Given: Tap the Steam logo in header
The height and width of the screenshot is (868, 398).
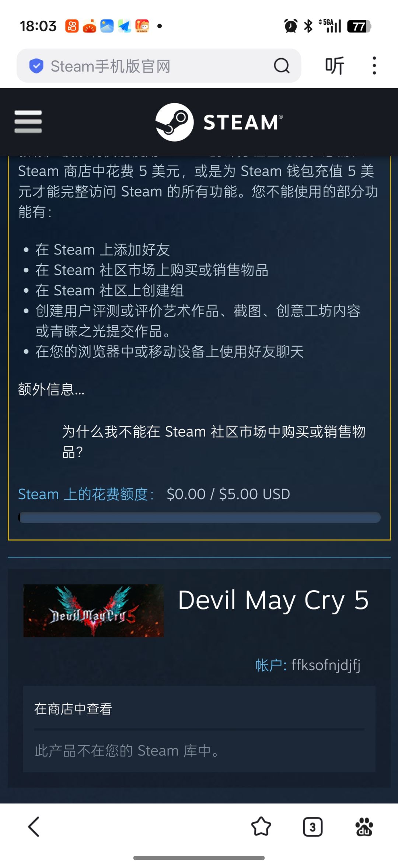Looking at the screenshot, I should [x=219, y=122].
